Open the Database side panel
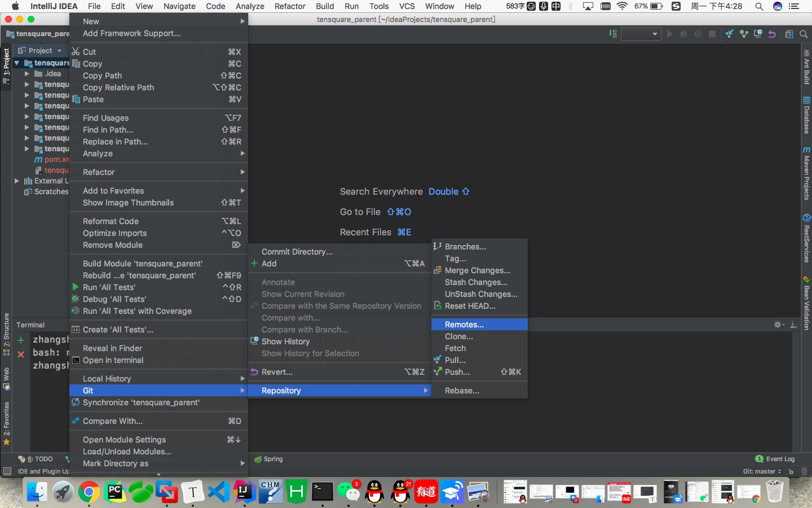Image resolution: width=812 pixels, height=508 pixels. (x=806, y=115)
